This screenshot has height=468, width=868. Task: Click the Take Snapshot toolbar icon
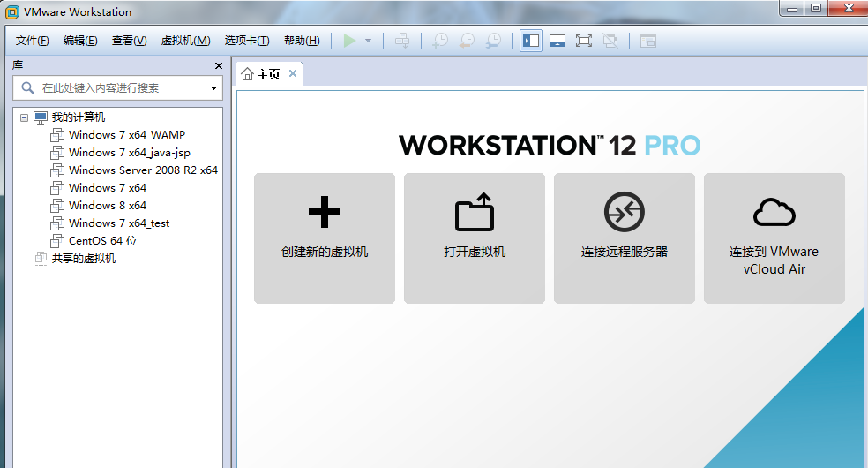tap(440, 41)
